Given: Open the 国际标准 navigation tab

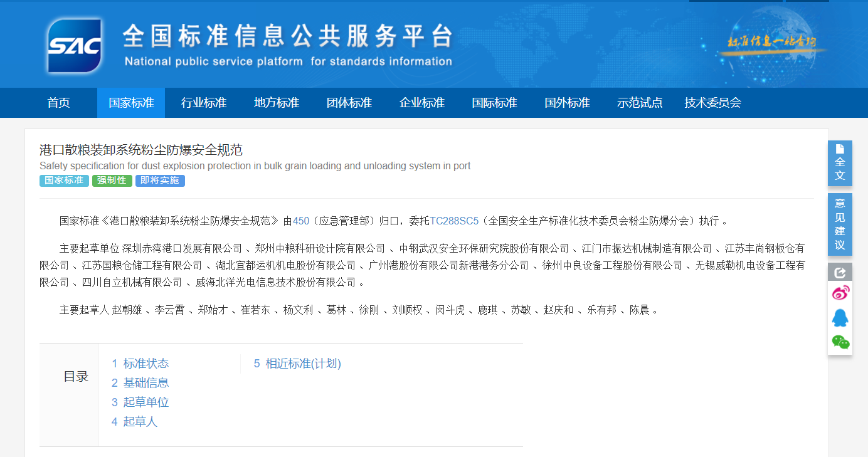Looking at the screenshot, I should 495,103.
